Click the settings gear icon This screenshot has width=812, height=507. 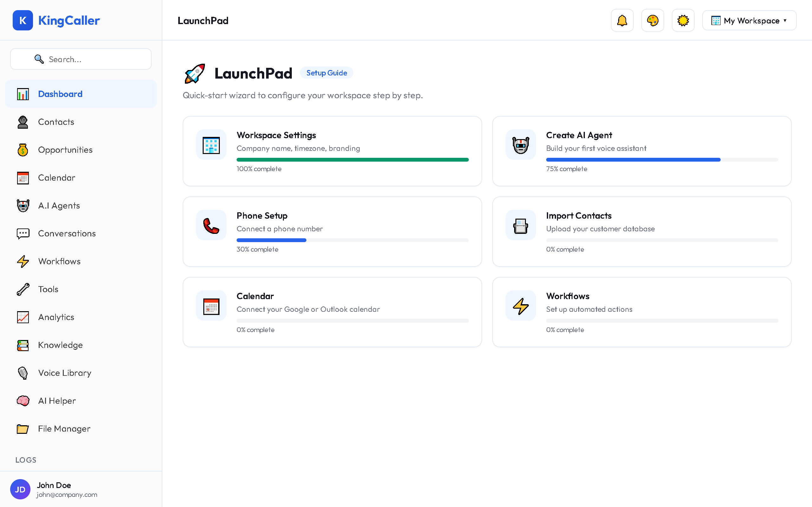click(683, 21)
